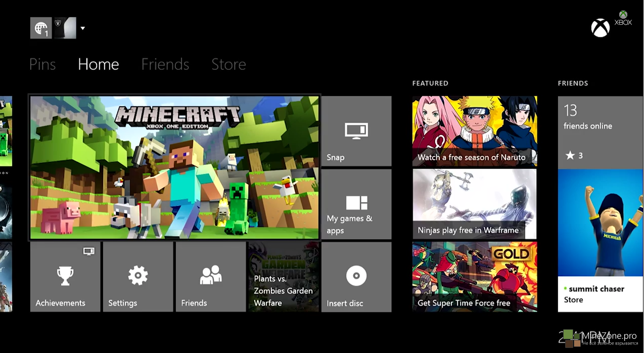Open the Snap screen icon tile
Viewport: 644px width, 353px height.
click(x=356, y=131)
